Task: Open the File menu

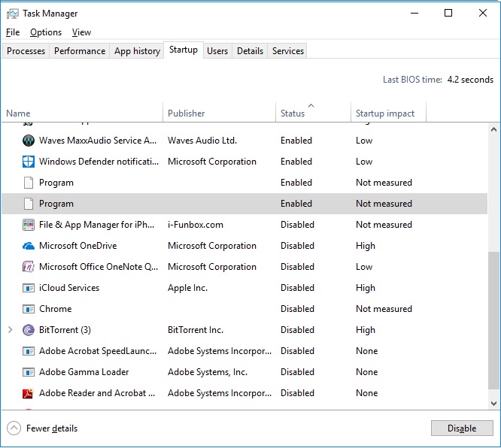Action: tap(13, 32)
